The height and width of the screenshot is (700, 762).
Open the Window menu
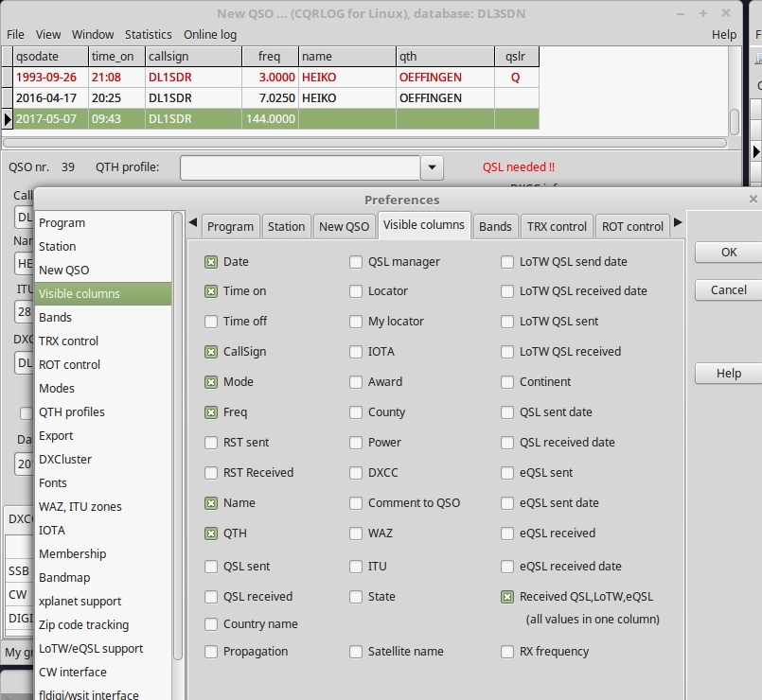click(93, 34)
